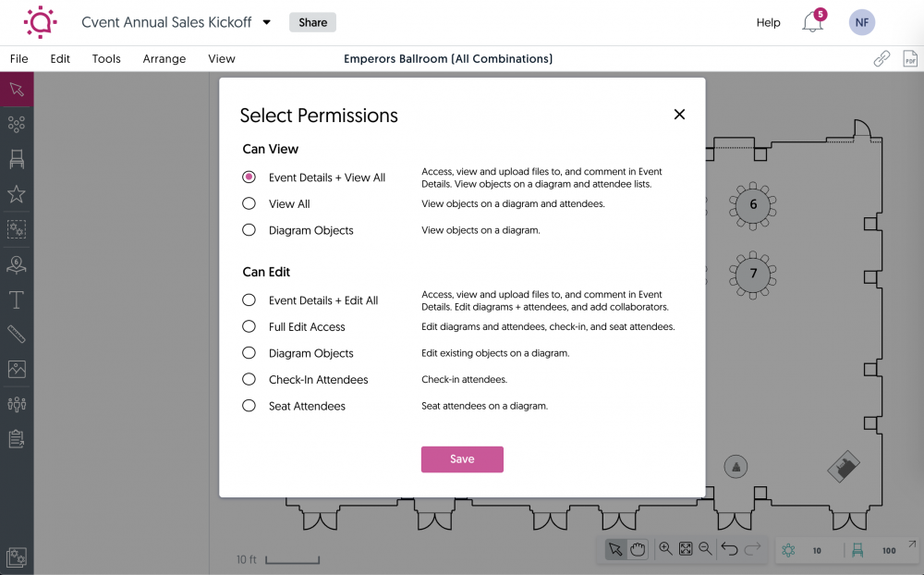The width and height of the screenshot is (924, 575).
Task: Choose Check-In Attendees permission
Action: pyautogui.click(x=249, y=379)
